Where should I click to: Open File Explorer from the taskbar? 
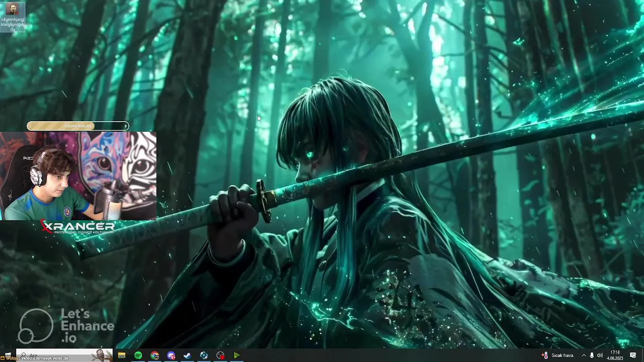coord(121,355)
